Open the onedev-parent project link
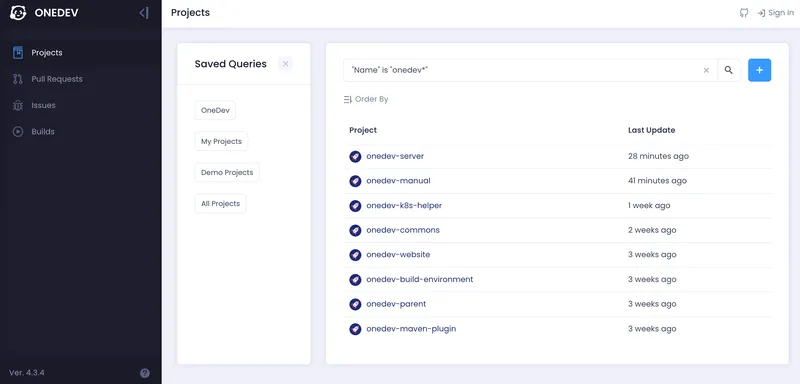Screen dimensions: 800x384 [396, 304]
